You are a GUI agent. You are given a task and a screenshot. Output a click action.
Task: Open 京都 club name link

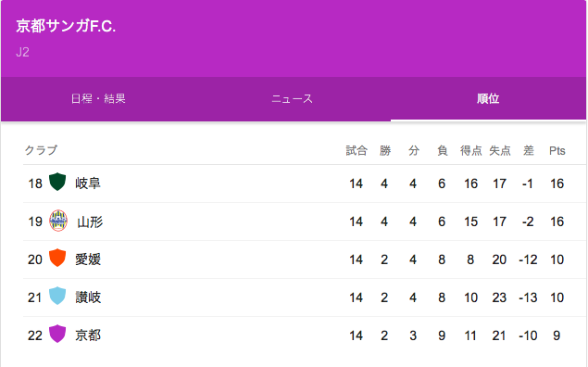pyautogui.click(x=88, y=335)
